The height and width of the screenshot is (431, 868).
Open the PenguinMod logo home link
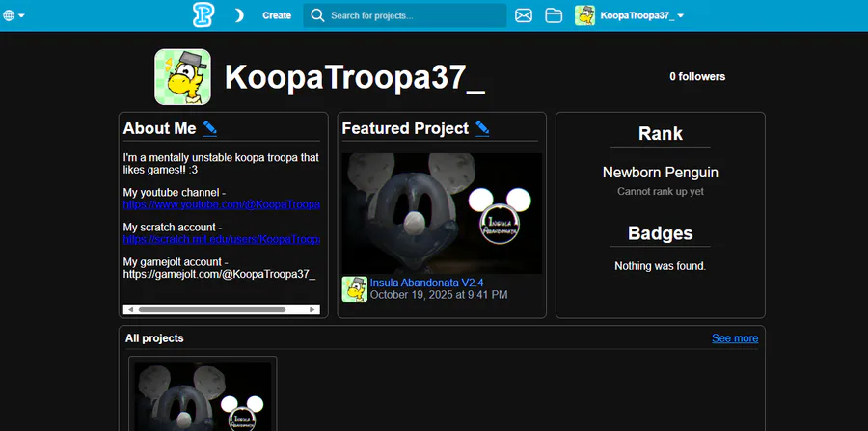203,14
